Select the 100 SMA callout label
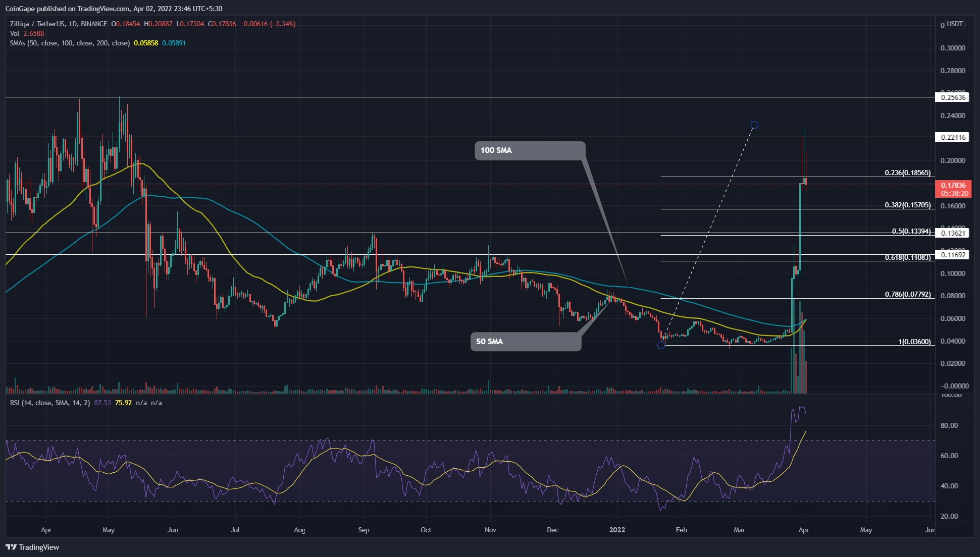The height and width of the screenshot is (557, 980). (x=530, y=150)
